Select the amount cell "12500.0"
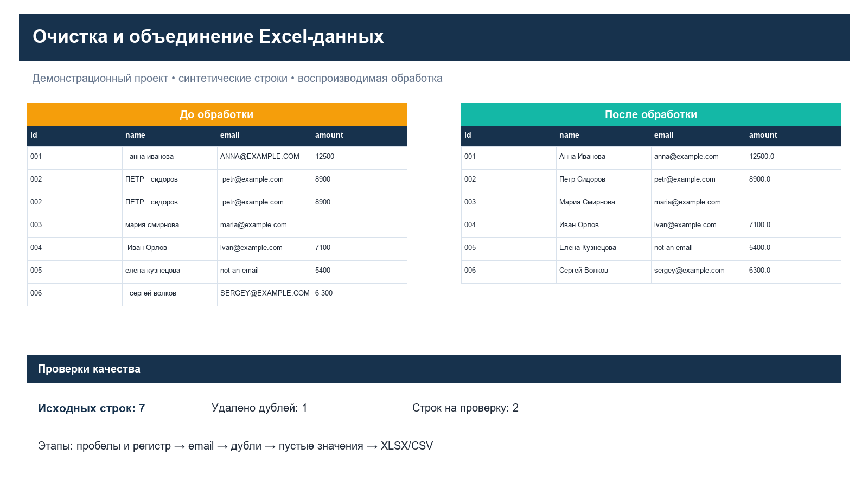 point(794,158)
